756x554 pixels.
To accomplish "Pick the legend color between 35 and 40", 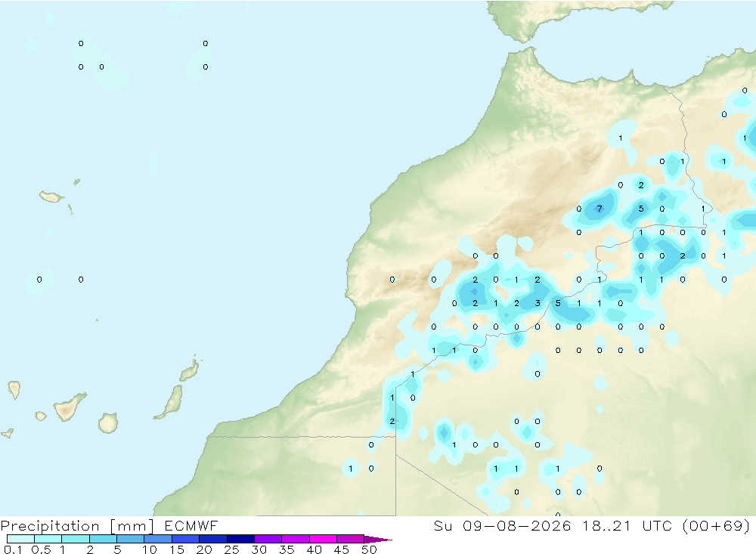I will pyautogui.click(x=295, y=539).
